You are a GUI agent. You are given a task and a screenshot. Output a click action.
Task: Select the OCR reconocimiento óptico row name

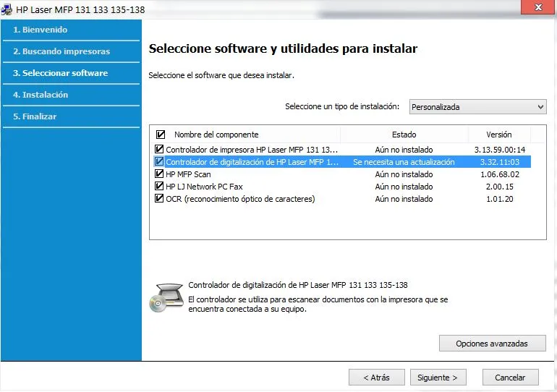pos(240,199)
